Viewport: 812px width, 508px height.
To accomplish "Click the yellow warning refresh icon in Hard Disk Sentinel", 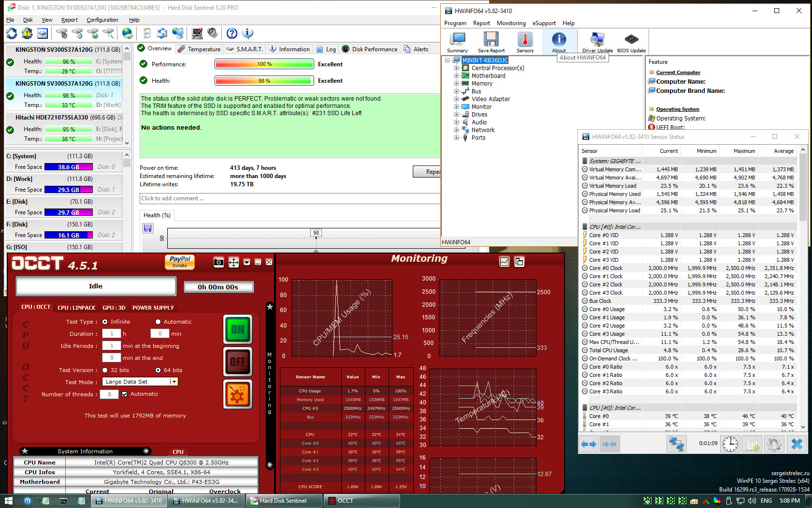I will coord(27,33).
